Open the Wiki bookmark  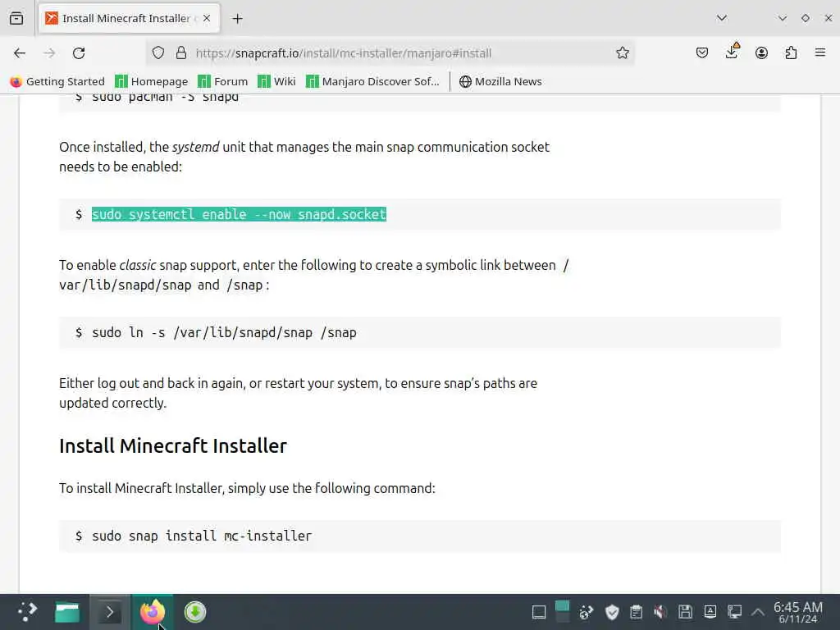click(x=276, y=81)
